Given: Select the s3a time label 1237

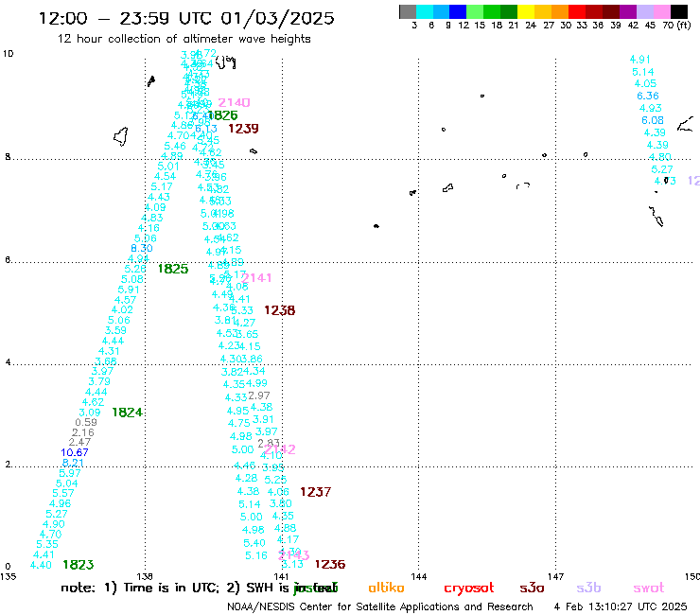Looking at the screenshot, I should [x=315, y=492].
